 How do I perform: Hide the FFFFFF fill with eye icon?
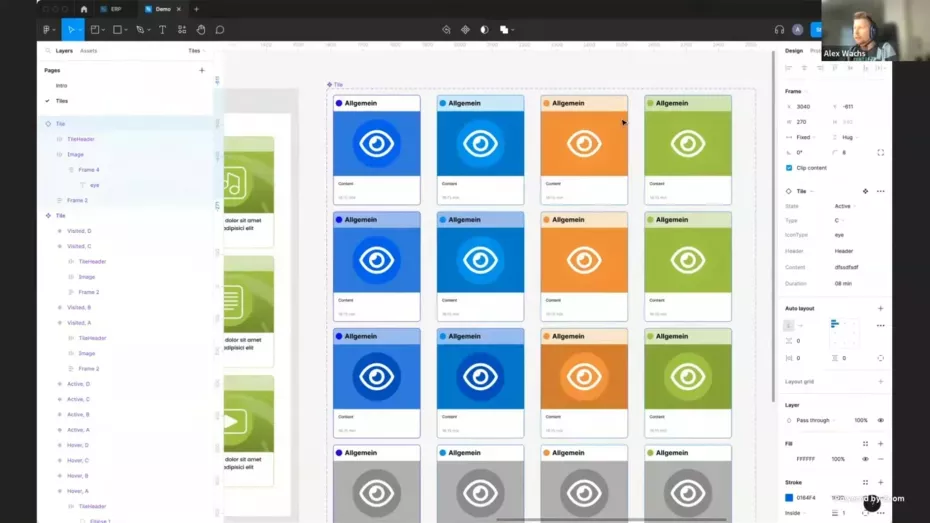click(866, 459)
